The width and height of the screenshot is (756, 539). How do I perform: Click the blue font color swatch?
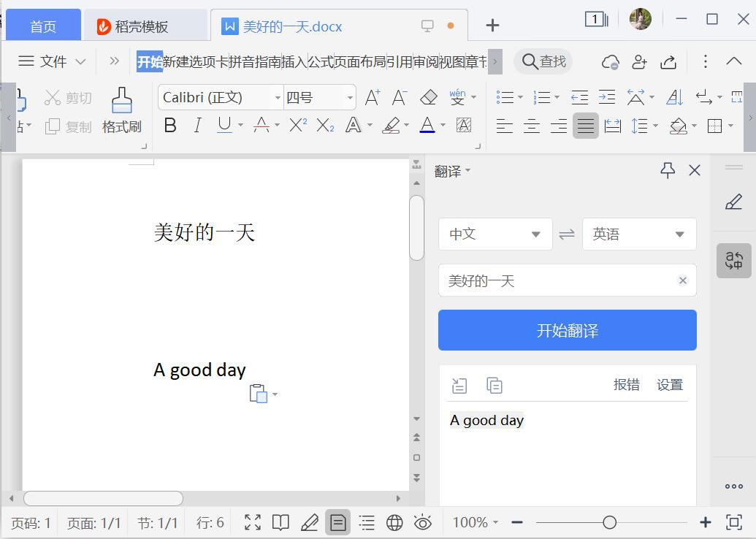click(x=427, y=126)
